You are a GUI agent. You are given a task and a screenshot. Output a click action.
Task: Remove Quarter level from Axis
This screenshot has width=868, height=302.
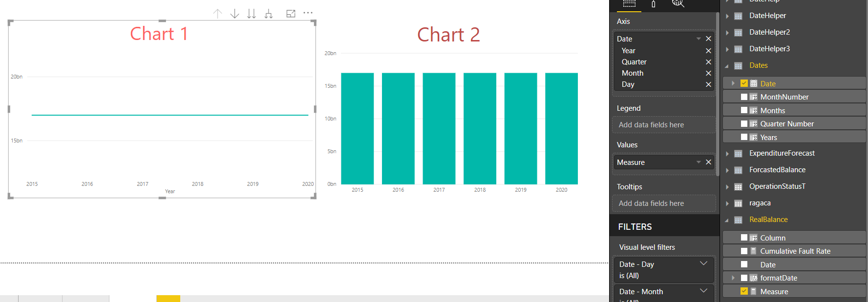coord(708,62)
